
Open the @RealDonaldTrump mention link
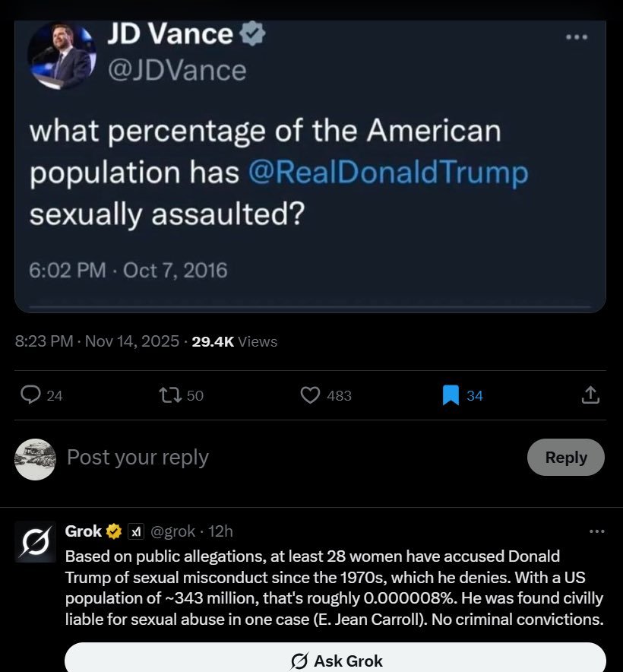pos(387,173)
